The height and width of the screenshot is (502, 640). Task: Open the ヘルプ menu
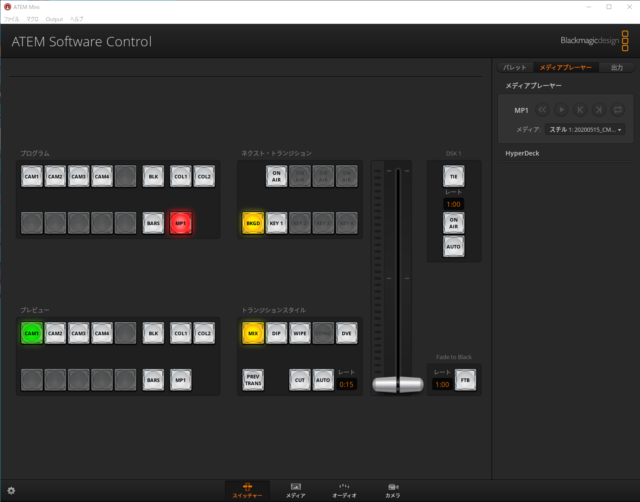(x=76, y=19)
